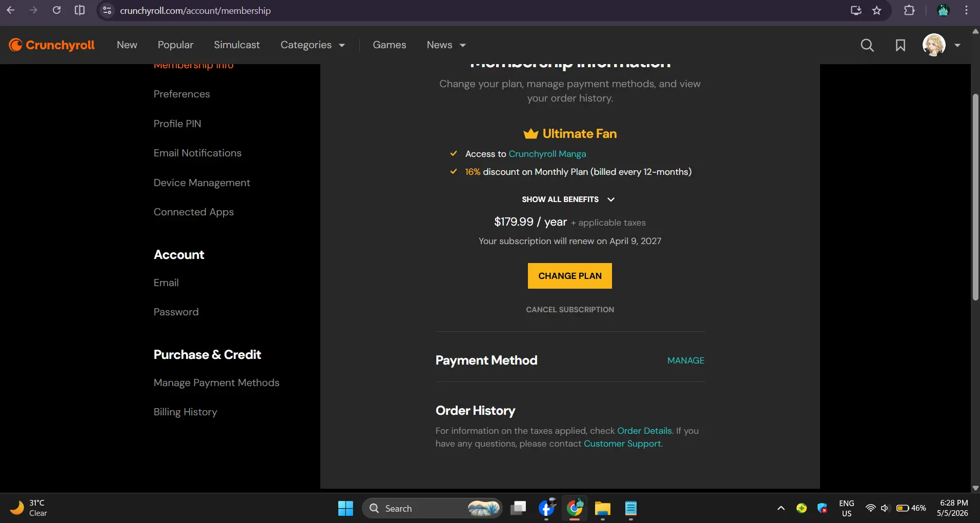Open Connected Apps settings

point(194,212)
